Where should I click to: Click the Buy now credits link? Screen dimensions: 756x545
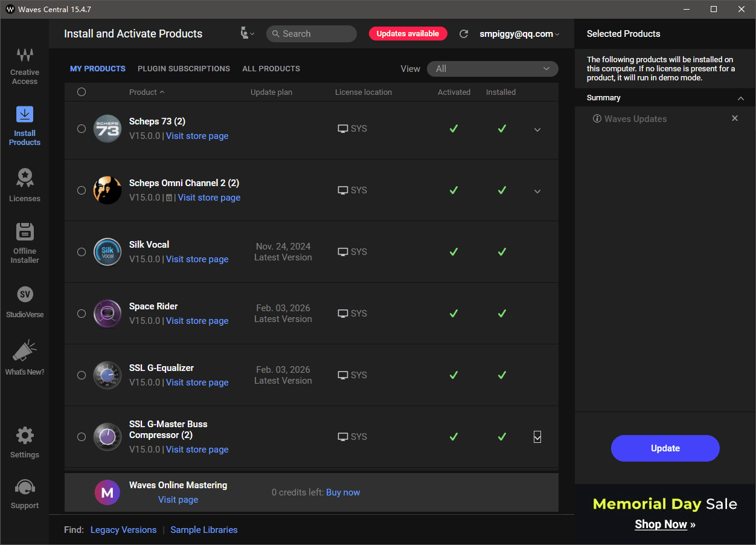[x=343, y=492]
